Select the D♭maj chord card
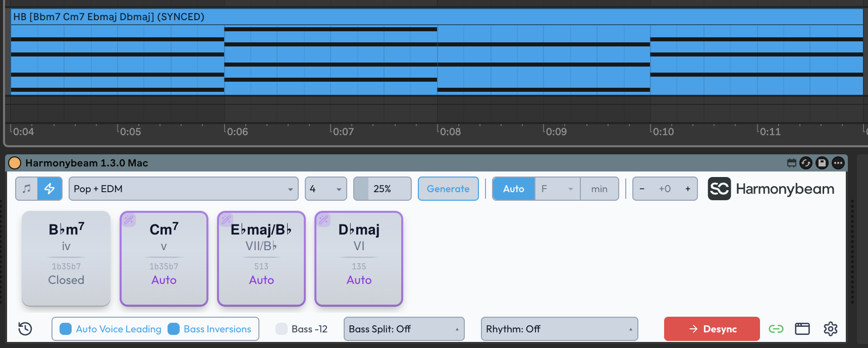Screen dimensions: 868x348 [x=359, y=258]
